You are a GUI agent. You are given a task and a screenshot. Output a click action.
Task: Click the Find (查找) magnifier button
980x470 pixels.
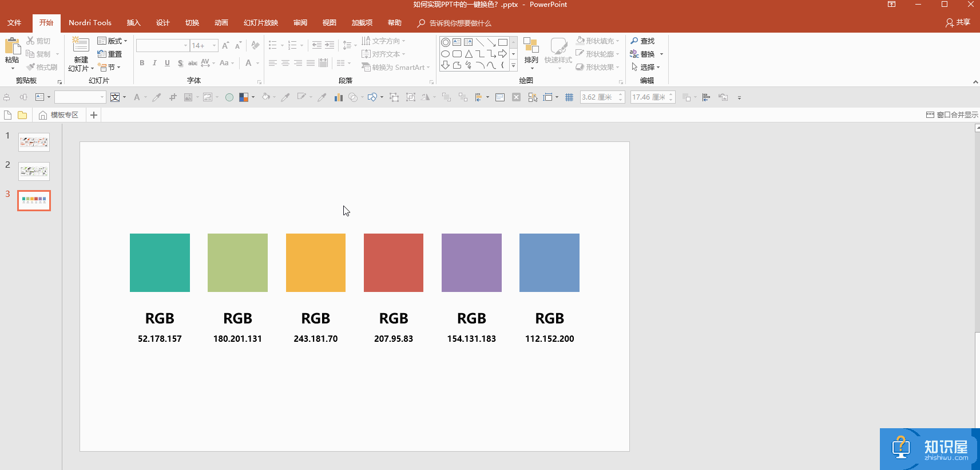click(642, 41)
